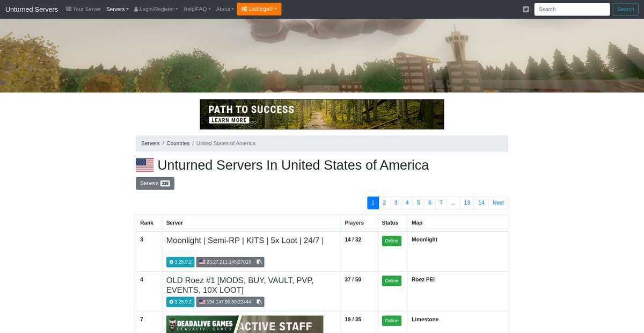This screenshot has width=644, height=333.
Task: Click the Roez PEI map name
Action: (x=423, y=279)
